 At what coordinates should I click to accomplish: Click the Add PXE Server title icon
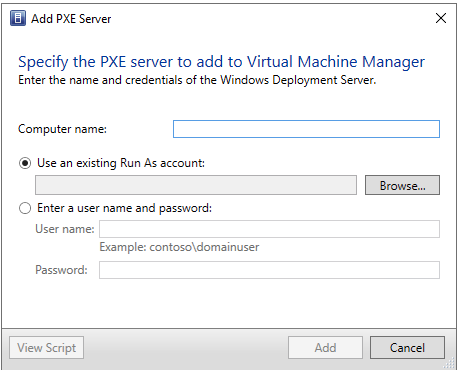click(x=18, y=18)
